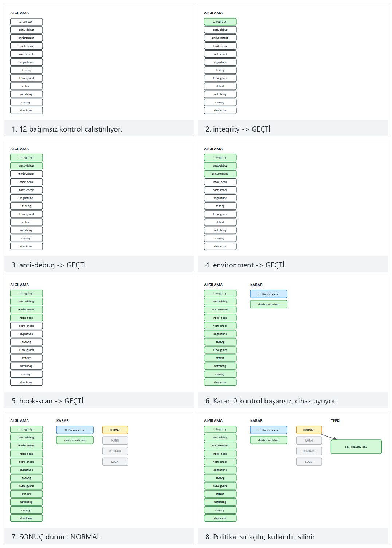This screenshot has height=548, width=392.
Task: Select the integrity check box in step 1
Action: [26, 22]
